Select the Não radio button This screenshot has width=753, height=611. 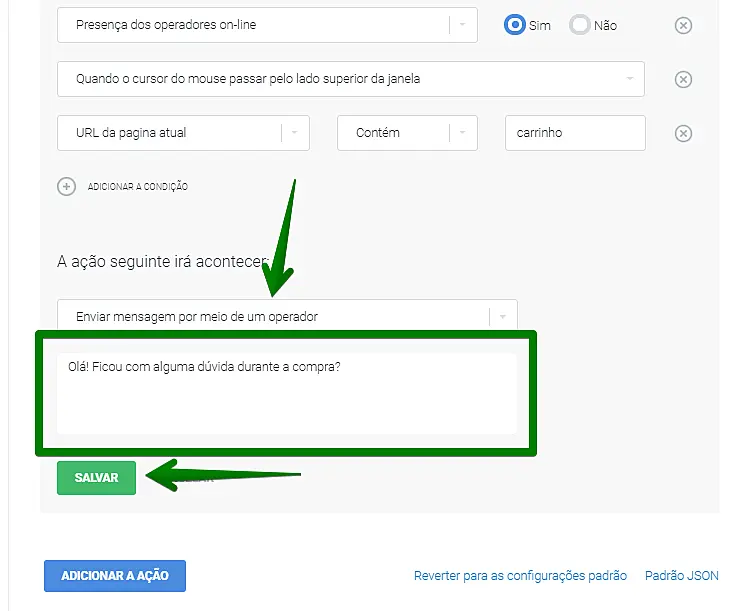580,25
